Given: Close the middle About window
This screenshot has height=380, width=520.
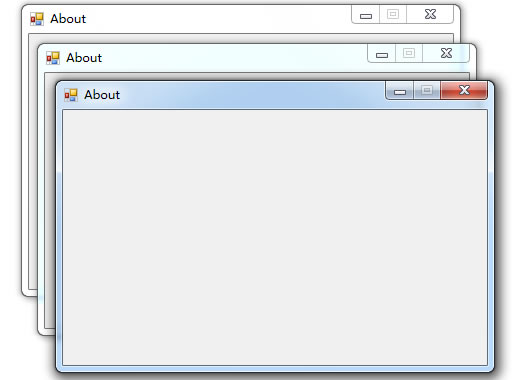Looking at the screenshot, I should click(446, 53).
